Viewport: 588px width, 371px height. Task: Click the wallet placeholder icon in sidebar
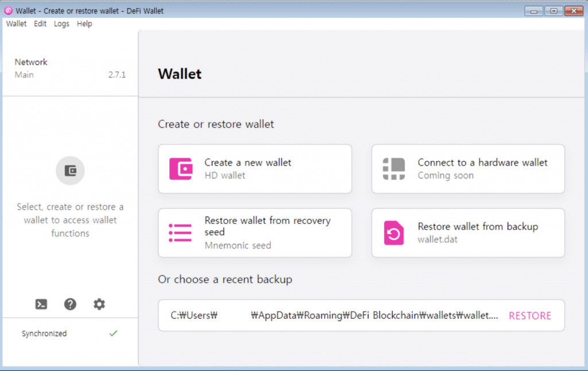click(70, 171)
